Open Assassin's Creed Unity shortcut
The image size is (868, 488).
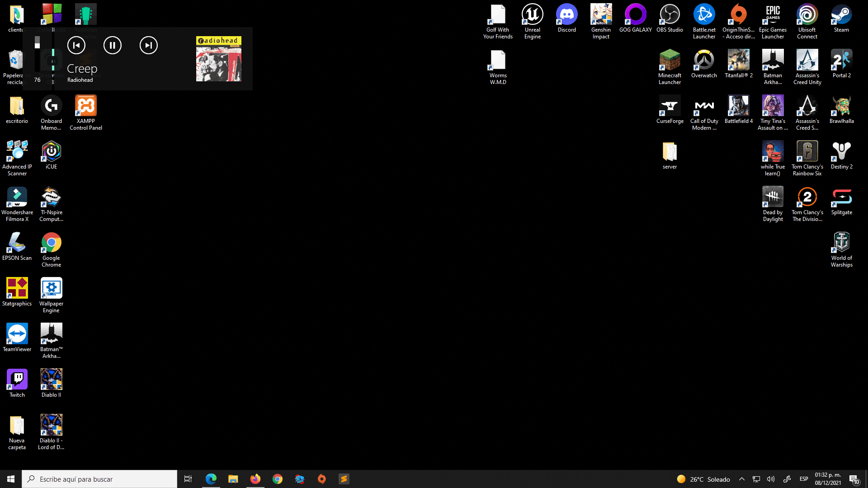tap(807, 67)
